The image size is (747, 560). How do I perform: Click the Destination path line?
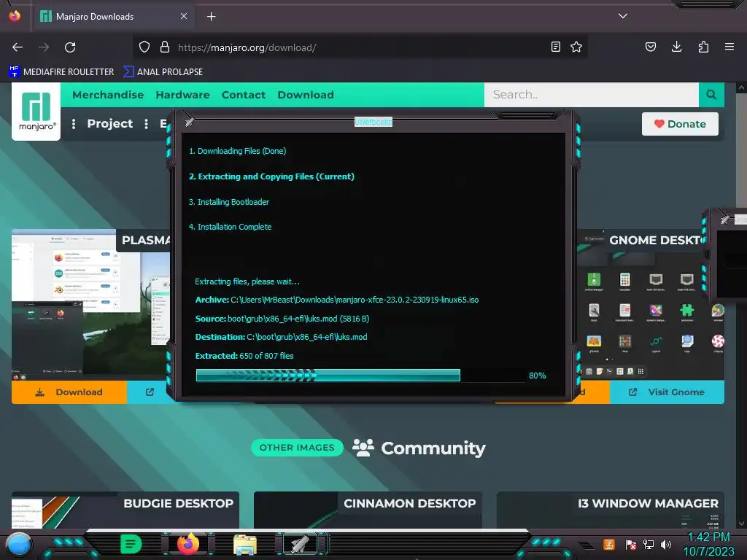[x=281, y=337]
